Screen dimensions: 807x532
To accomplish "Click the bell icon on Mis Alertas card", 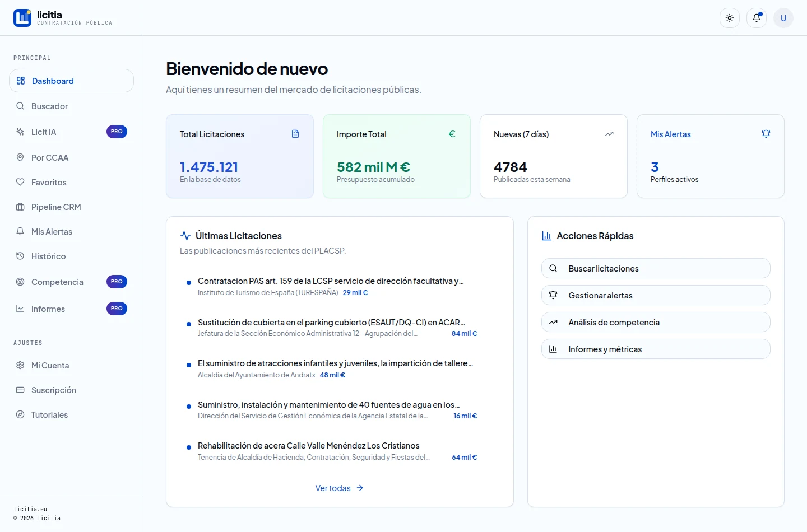I will (x=766, y=134).
